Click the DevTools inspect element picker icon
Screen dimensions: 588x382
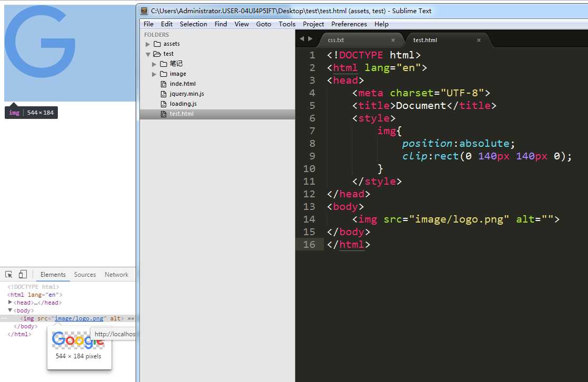click(8, 274)
